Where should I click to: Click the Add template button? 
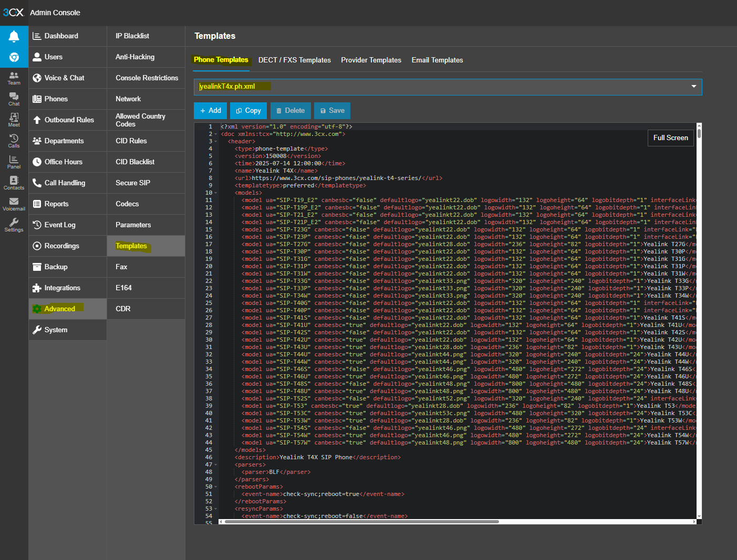click(210, 111)
